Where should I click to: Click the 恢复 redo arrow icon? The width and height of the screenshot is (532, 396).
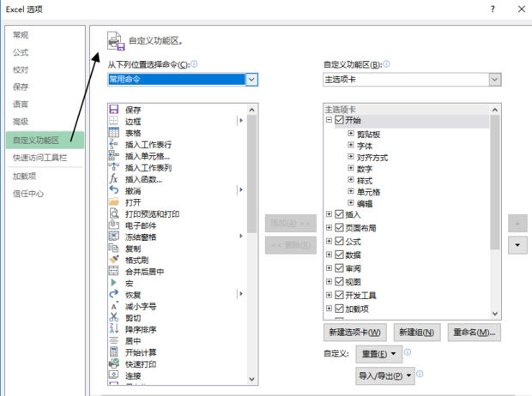pyautogui.click(x=113, y=294)
